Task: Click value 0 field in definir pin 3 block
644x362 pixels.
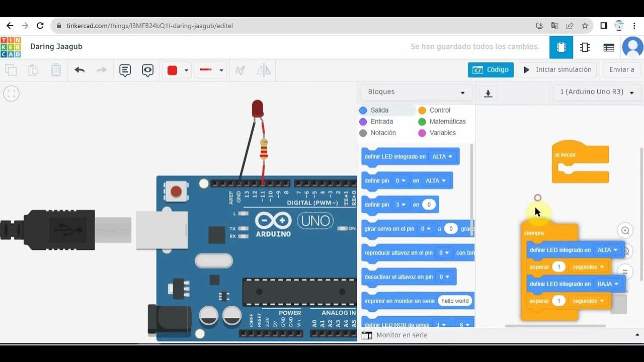Action: pos(429,205)
